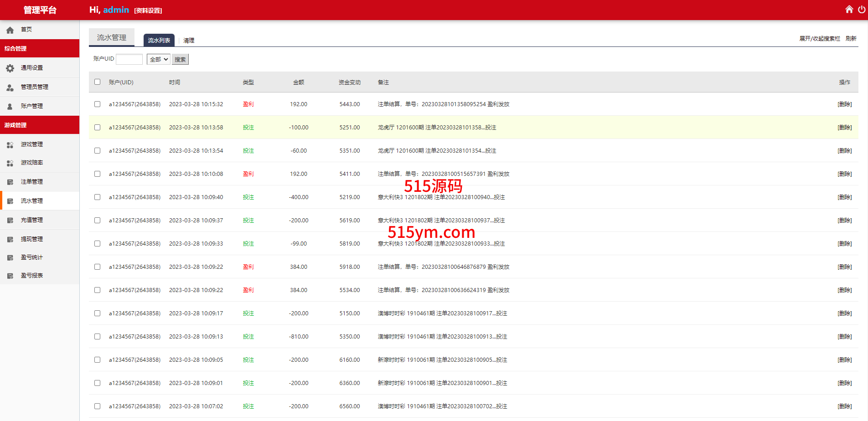This screenshot has width=868, height=421.
Task: Switch to the 清理 tab
Action: point(189,41)
